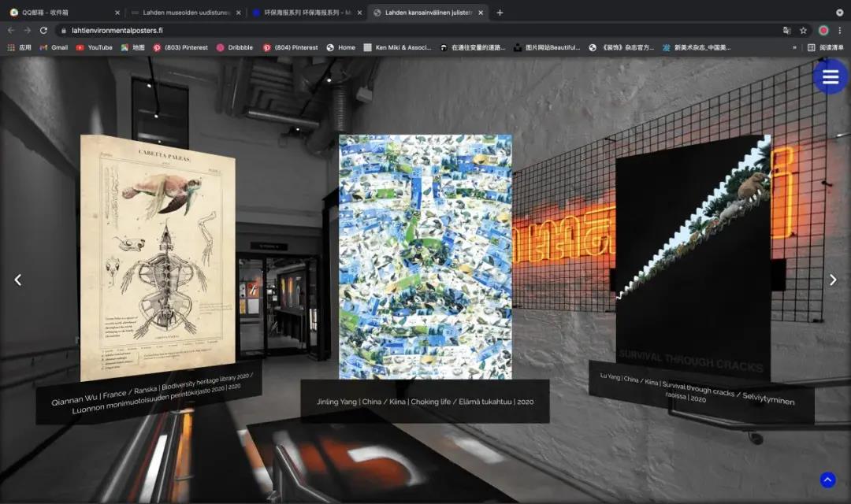Select the Lahden kansainvälinen juliste tab
The height and width of the screenshot is (504, 851).
pos(428,13)
